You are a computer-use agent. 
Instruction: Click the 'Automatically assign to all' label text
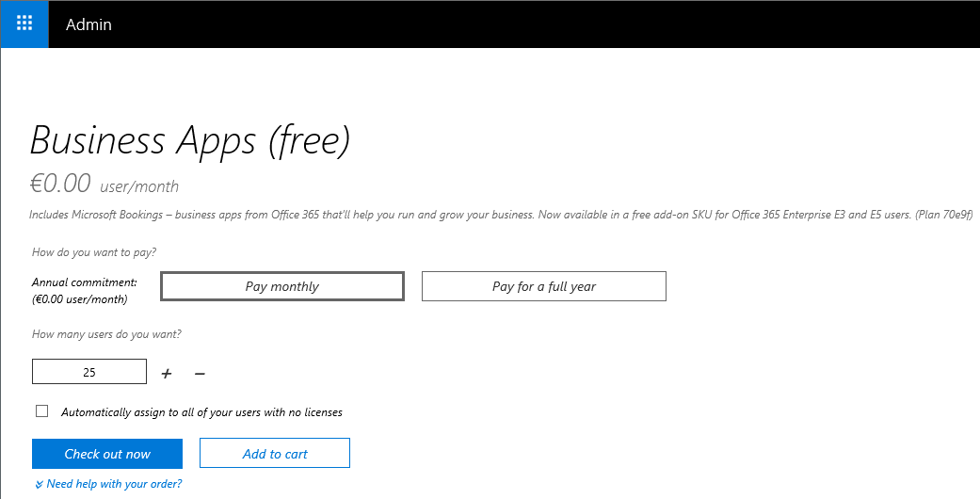point(201,412)
